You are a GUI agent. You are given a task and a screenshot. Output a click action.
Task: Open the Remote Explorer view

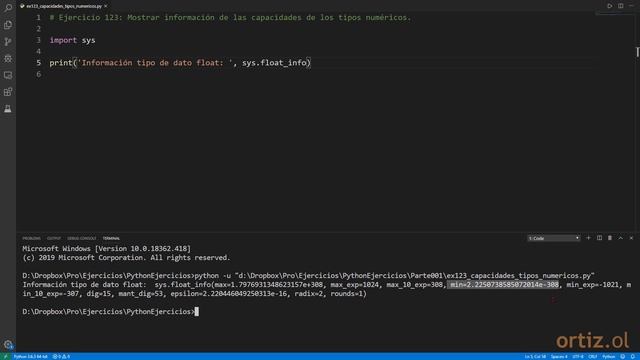click(8, 75)
